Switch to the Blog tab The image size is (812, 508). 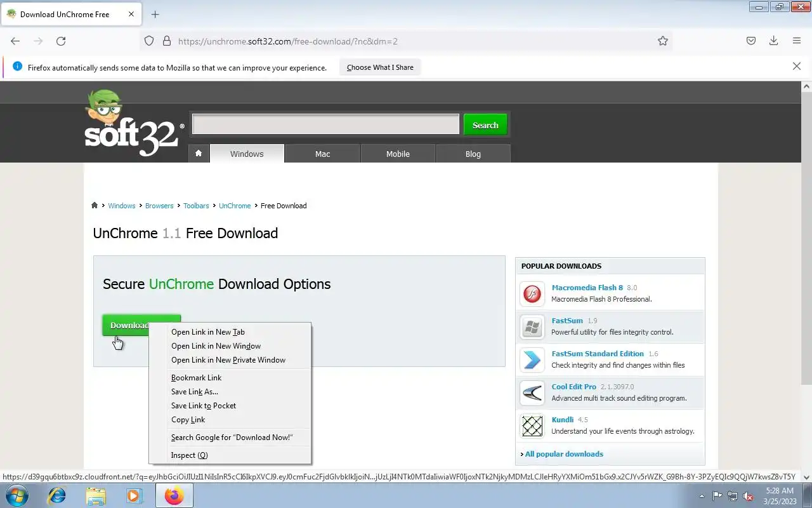coord(473,153)
